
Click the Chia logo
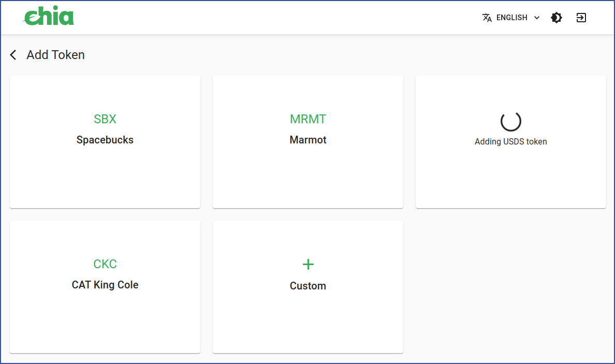(49, 16)
